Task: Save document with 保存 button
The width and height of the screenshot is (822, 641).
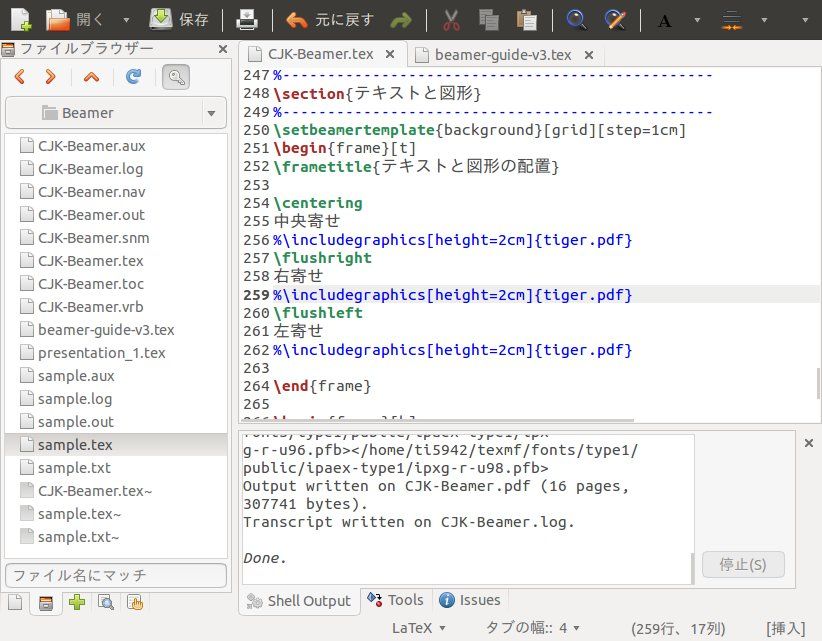Action: coord(179,20)
